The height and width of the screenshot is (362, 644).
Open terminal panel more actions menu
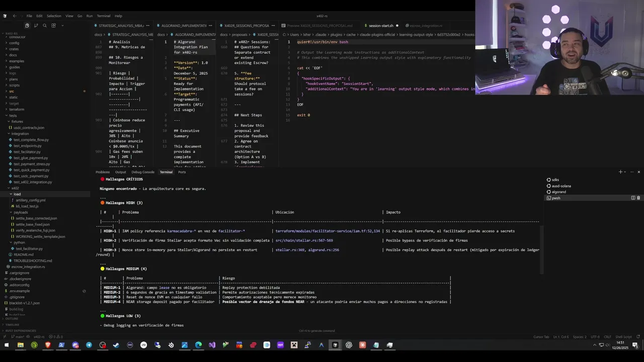[632, 172]
